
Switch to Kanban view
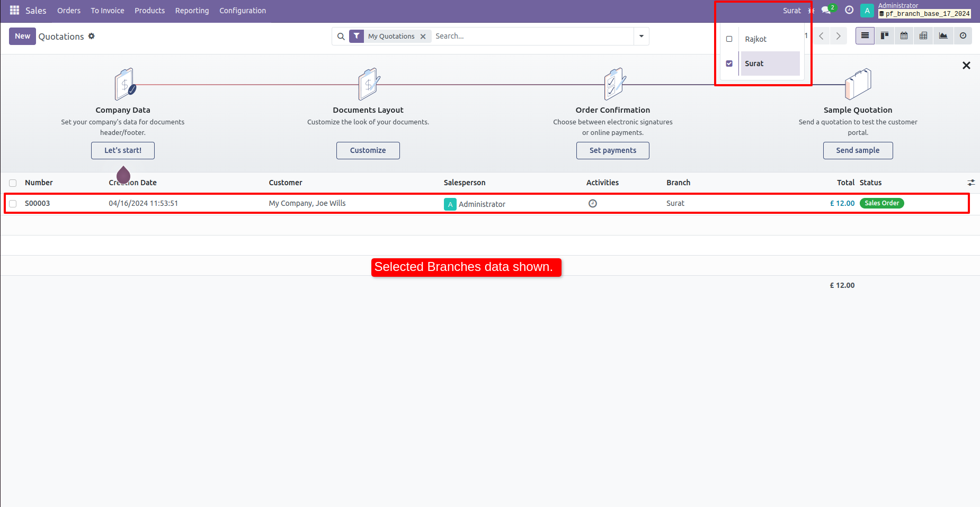click(884, 36)
